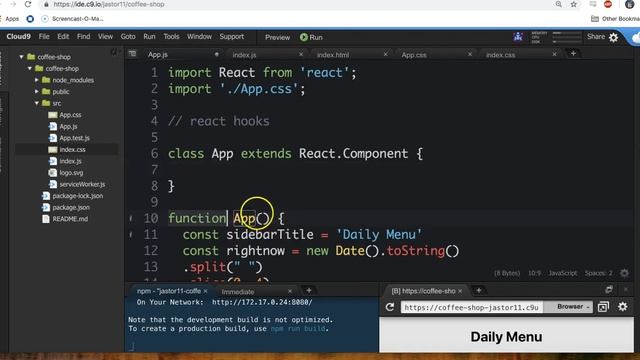The width and height of the screenshot is (640, 360).
Task: Click the tab list icon beside App.js
Action: coord(132,53)
